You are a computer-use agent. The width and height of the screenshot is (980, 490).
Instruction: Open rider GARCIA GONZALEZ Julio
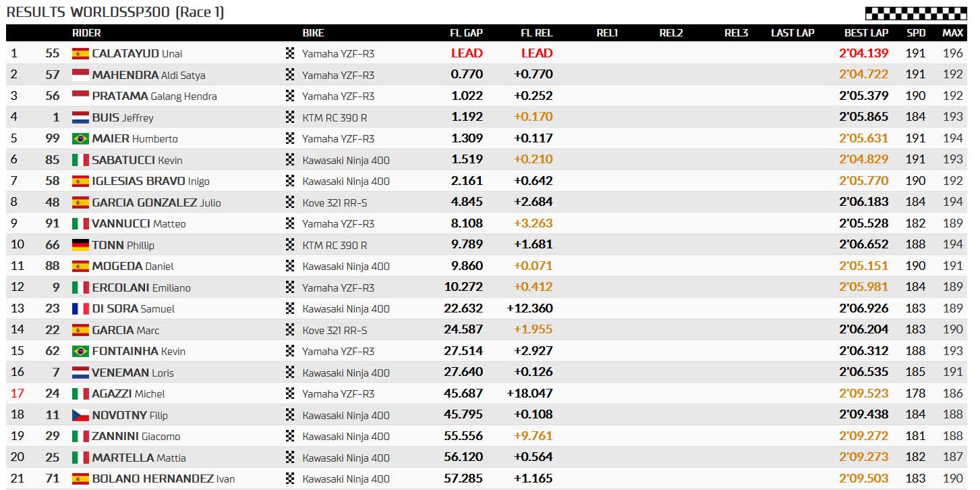(156, 202)
